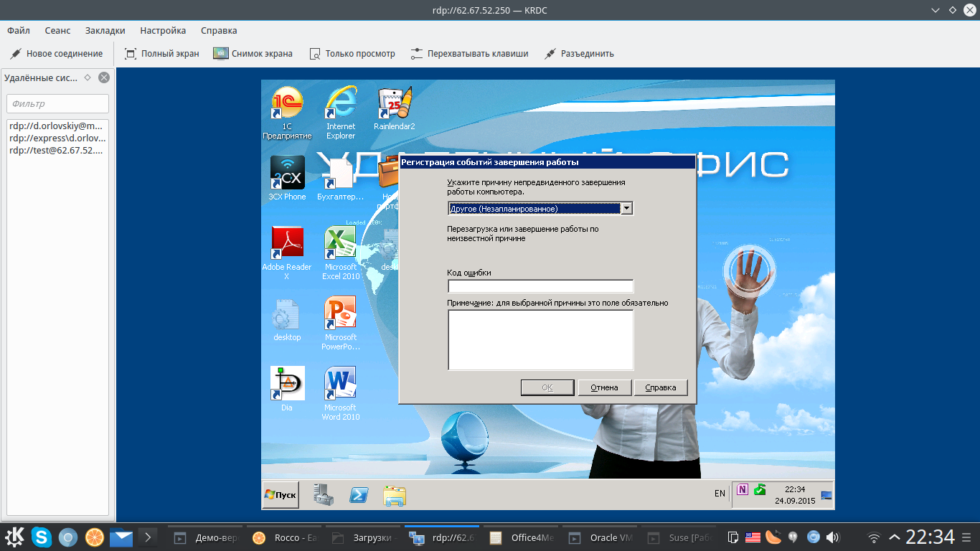The height and width of the screenshot is (551, 980).
Task: Switch to the Демо-версия taskbar window
Action: click(x=207, y=537)
